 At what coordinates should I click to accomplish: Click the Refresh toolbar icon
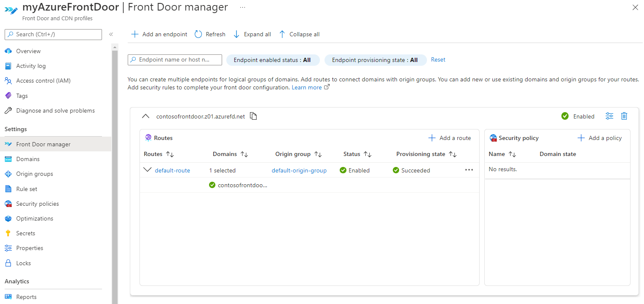coord(199,34)
